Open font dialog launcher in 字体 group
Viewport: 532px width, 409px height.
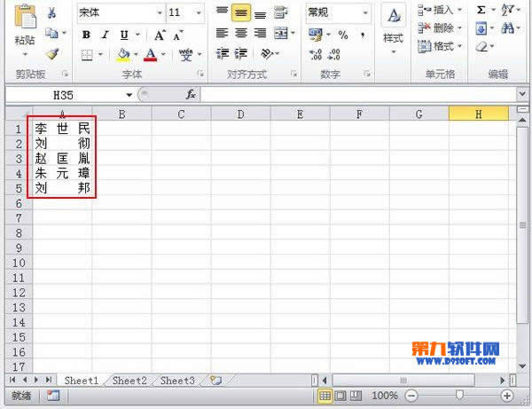click(x=200, y=74)
